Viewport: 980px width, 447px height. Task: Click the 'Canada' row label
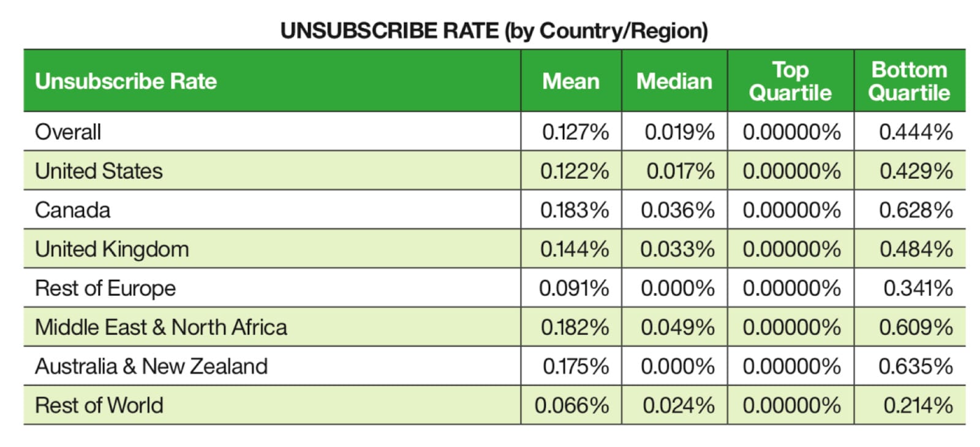(x=73, y=210)
